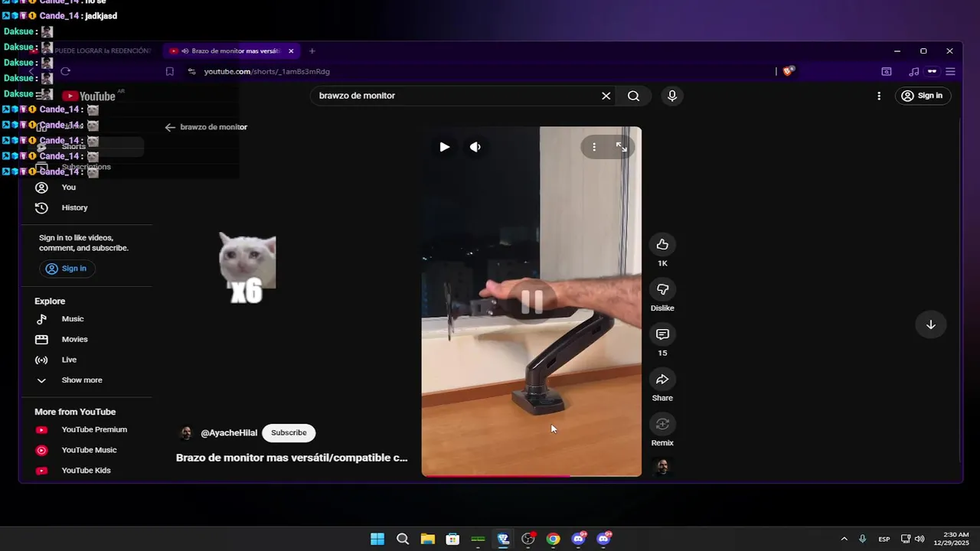This screenshot has height=551, width=980.
Task: Dislike the Shorts video
Action: [662, 289]
